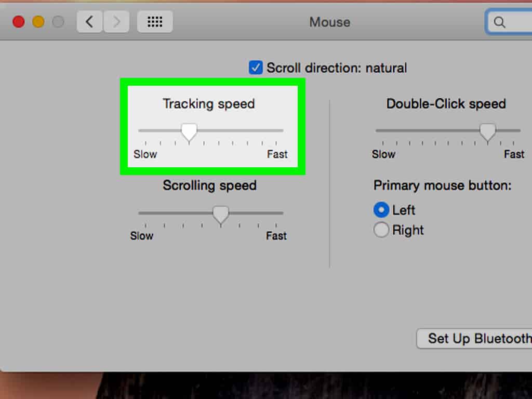Select Right as primary mouse button
This screenshot has height=399, width=532.
point(381,230)
